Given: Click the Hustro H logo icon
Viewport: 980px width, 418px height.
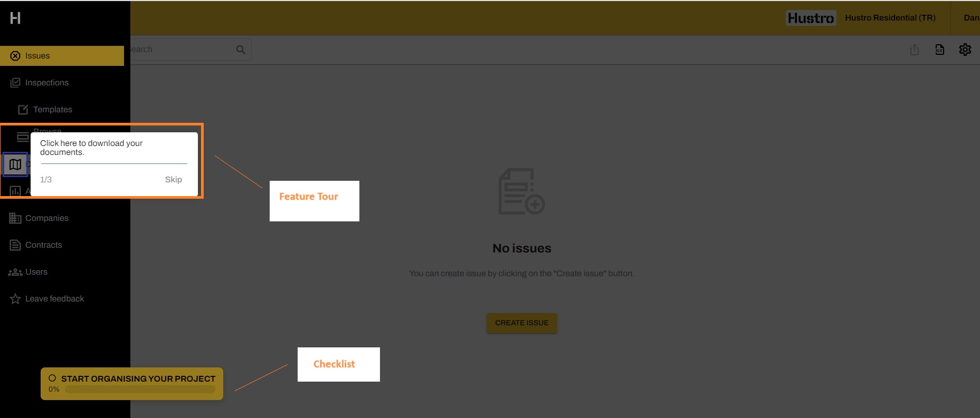Looking at the screenshot, I should coord(15,18).
